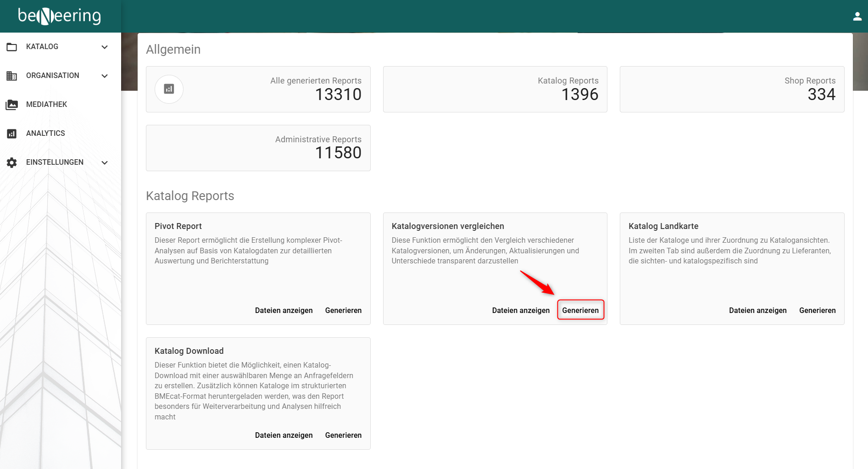The height and width of the screenshot is (469, 868).
Task: Generate the Katalog Download report
Action: pos(343,435)
